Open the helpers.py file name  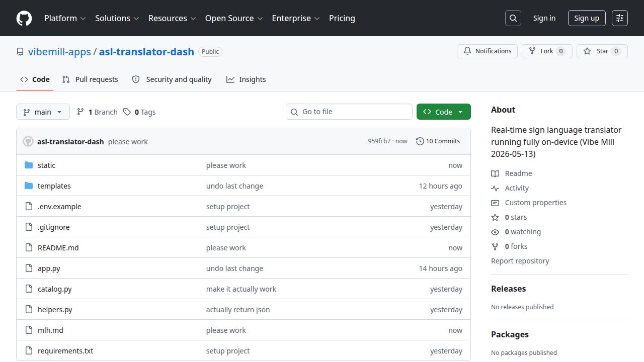click(55, 310)
